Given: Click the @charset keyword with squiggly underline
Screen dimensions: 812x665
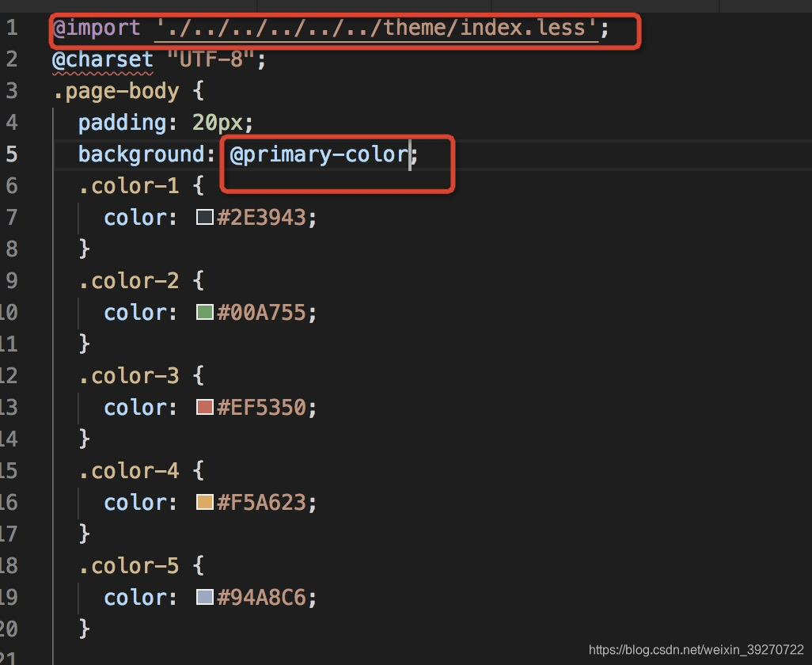Looking at the screenshot, I should (x=103, y=59).
